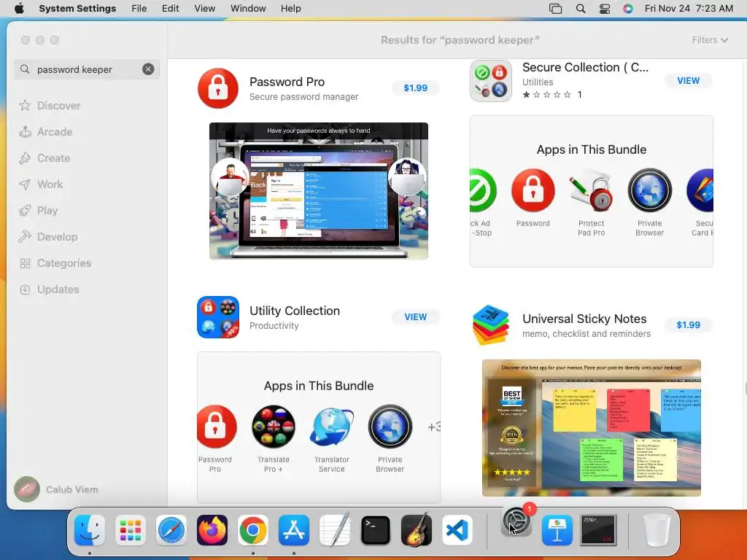Launch GarageBand from the Dock

[x=417, y=529]
